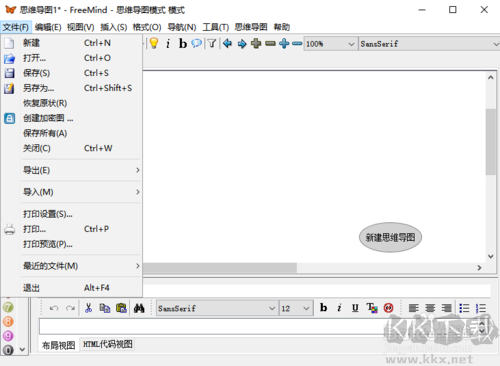Viewport: 500px width, 366px height.
Task: Click the blue plus icon
Action: pos(284,43)
